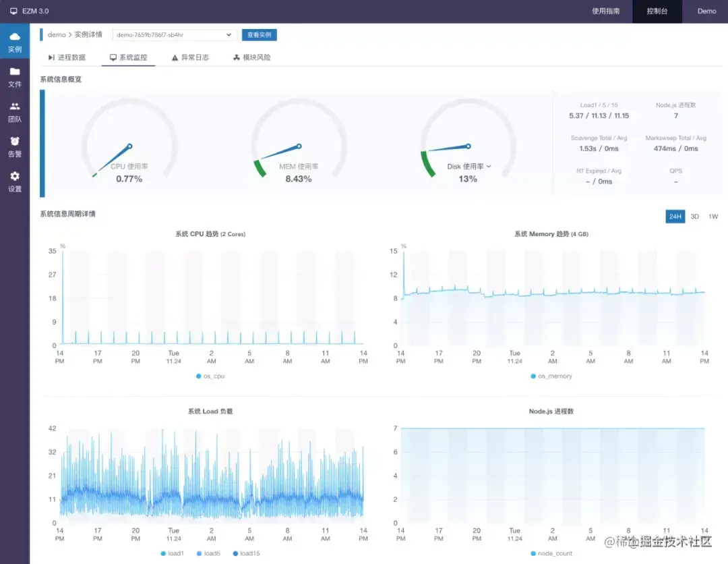Viewport: 728px width, 564px height.
Task: Toggle the load5 legend series
Action: pos(208,553)
